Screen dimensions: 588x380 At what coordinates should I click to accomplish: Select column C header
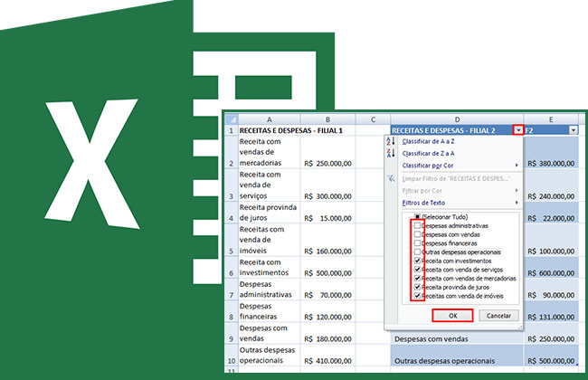point(373,119)
